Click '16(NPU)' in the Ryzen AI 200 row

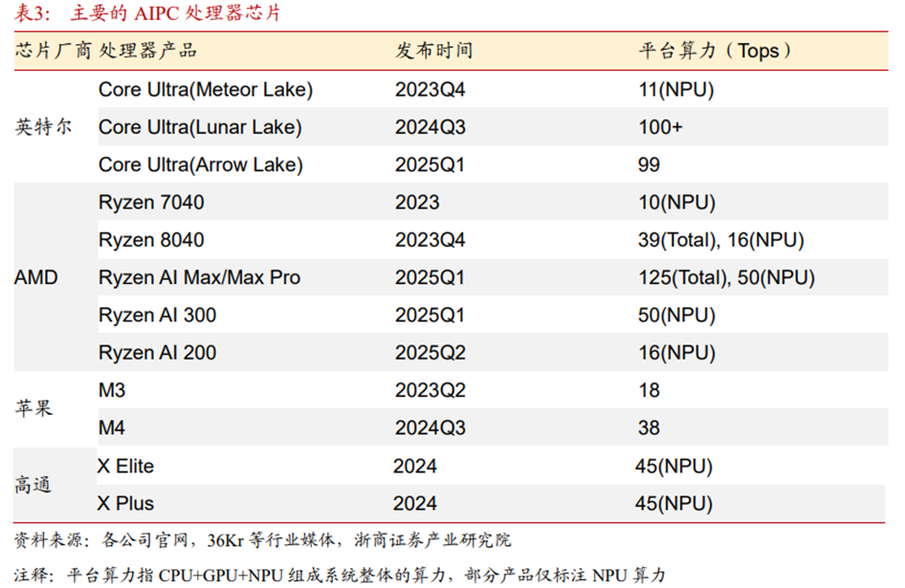tap(676, 353)
